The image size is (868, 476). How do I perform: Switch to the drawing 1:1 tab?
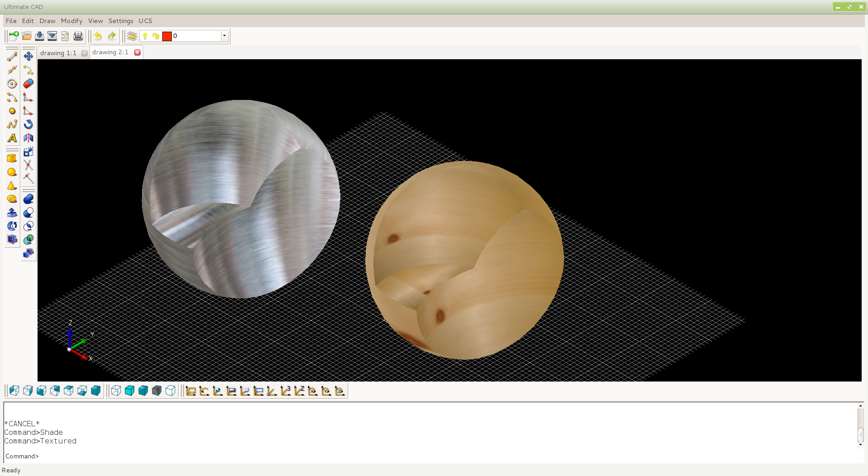(58, 53)
